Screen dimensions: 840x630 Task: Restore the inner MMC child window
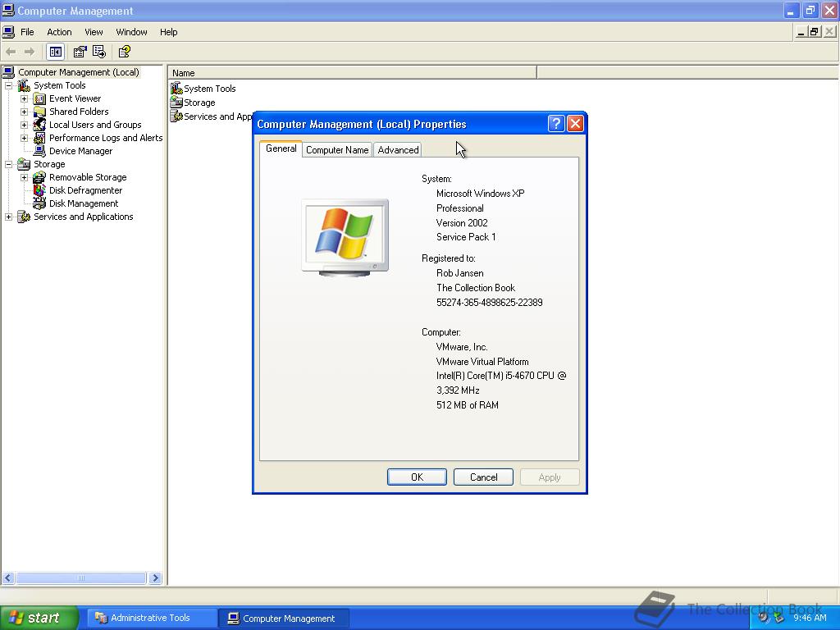point(815,32)
